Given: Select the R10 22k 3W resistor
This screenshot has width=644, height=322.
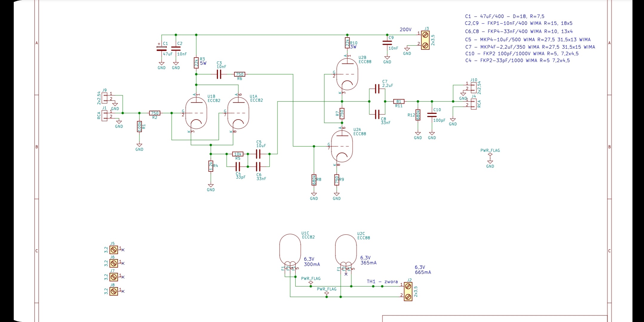Looking at the screenshot, I should [347, 43].
